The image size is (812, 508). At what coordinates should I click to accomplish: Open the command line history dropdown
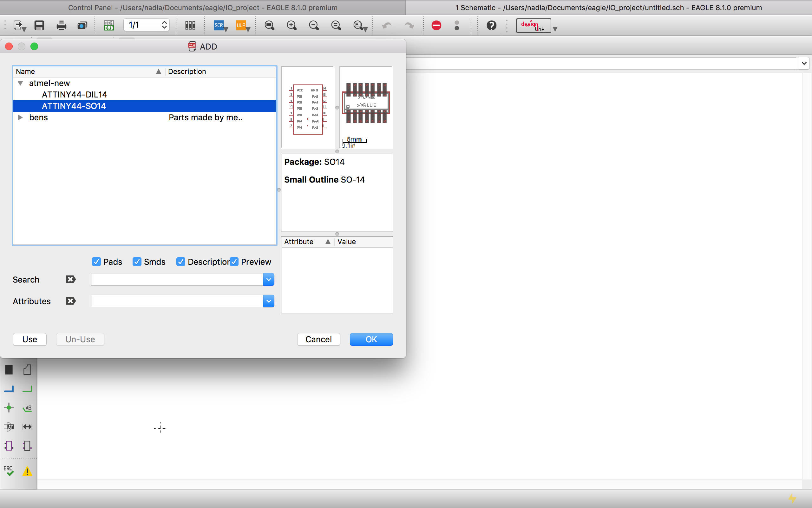[804, 63]
